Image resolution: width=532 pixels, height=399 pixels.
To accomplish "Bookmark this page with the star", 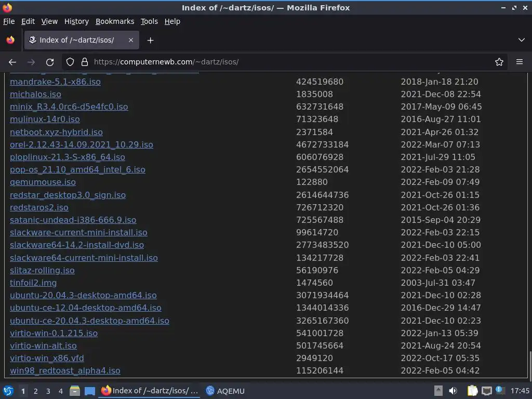I will pos(499,62).
